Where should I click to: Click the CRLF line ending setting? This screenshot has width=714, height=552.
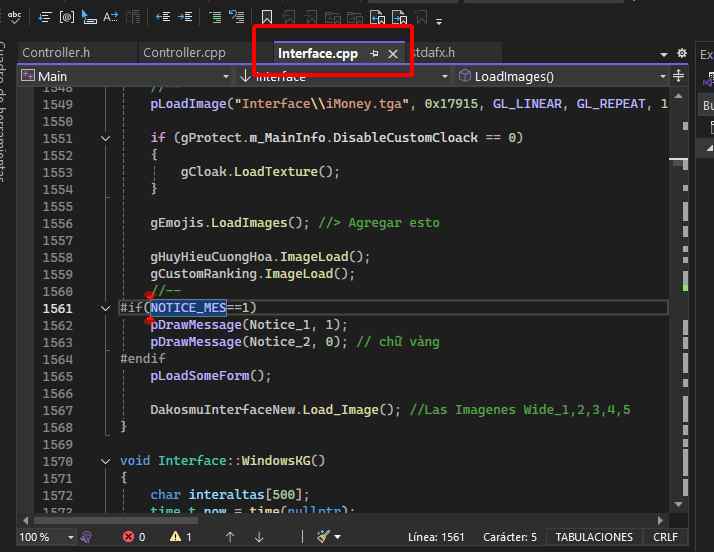click(x=665, y=537)
